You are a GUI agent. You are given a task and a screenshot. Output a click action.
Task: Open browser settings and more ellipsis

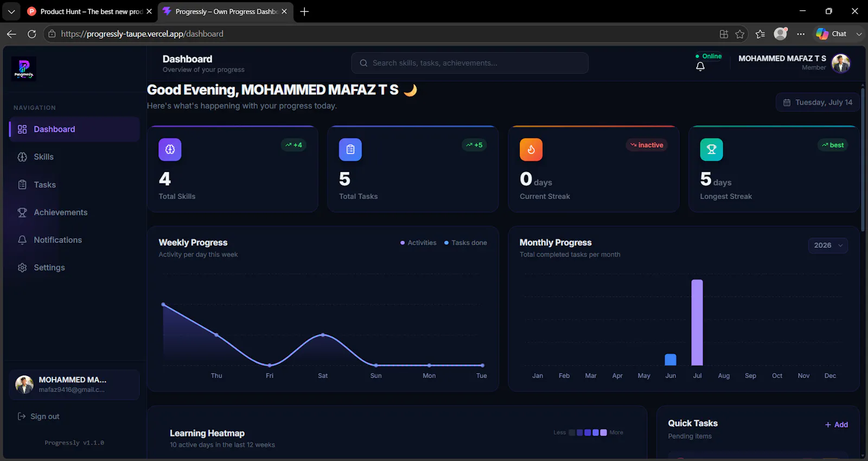[801, 34]
